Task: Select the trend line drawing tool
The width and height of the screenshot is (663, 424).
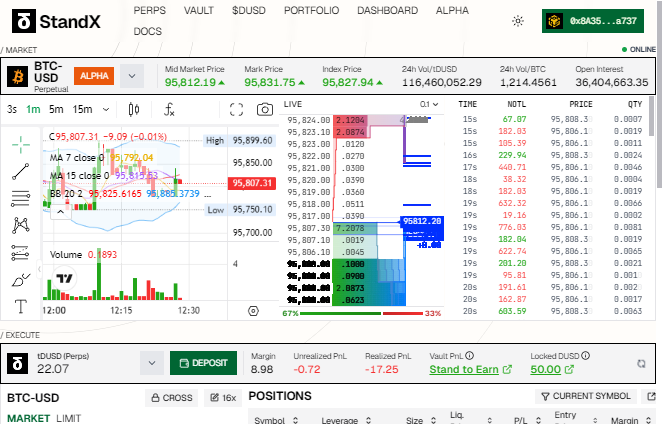Action: point(21,172)
